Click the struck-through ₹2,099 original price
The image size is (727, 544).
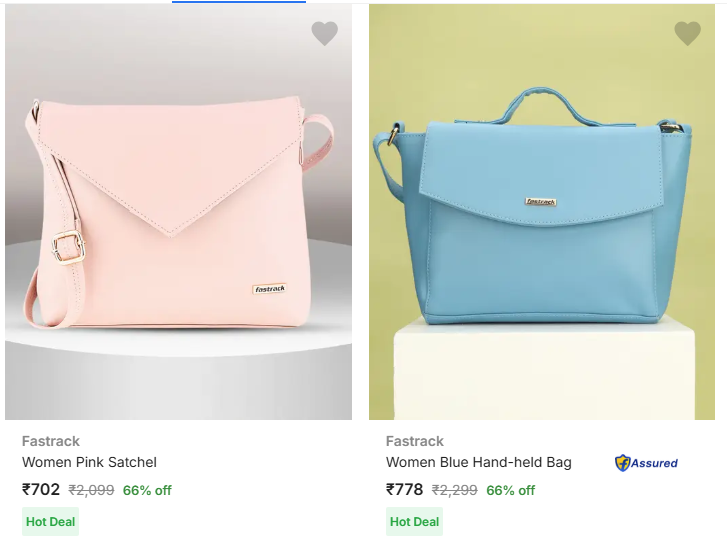(91, 491)
